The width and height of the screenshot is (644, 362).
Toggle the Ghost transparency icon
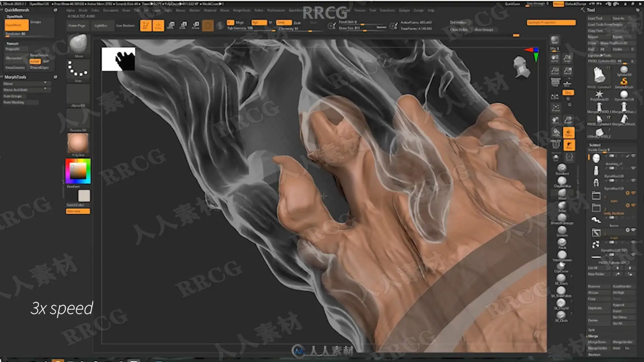tap(569, 145)
